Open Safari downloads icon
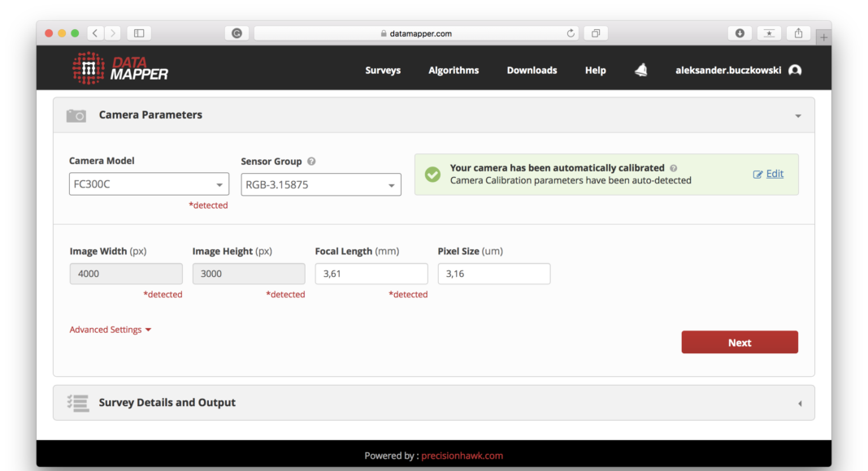868x471 pixels. tap(740, 33)
